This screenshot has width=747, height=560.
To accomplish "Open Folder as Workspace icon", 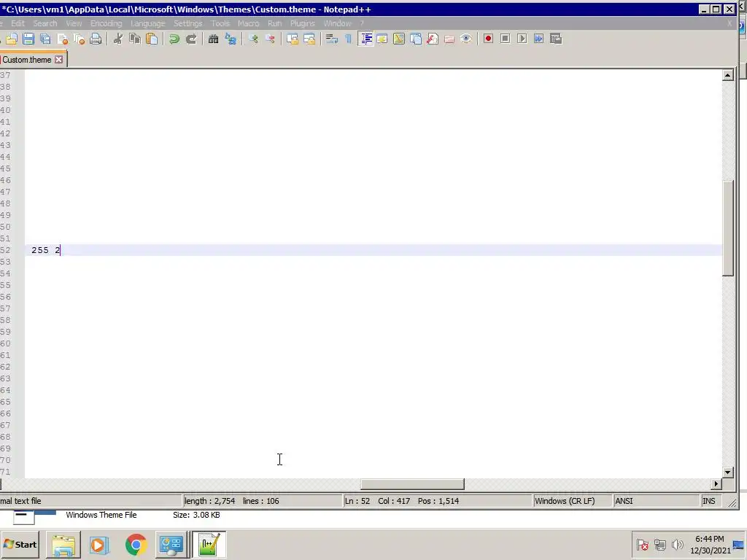I will 449,39.
